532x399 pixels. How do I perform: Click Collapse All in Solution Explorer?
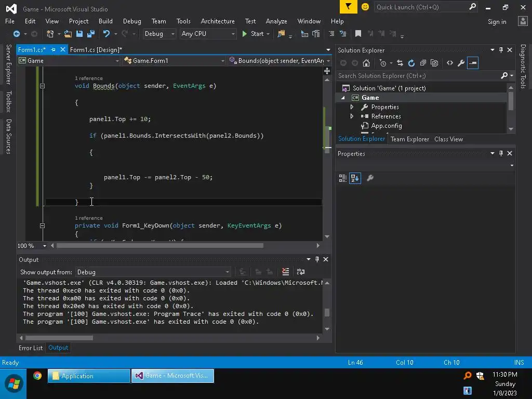click(423, 63)
